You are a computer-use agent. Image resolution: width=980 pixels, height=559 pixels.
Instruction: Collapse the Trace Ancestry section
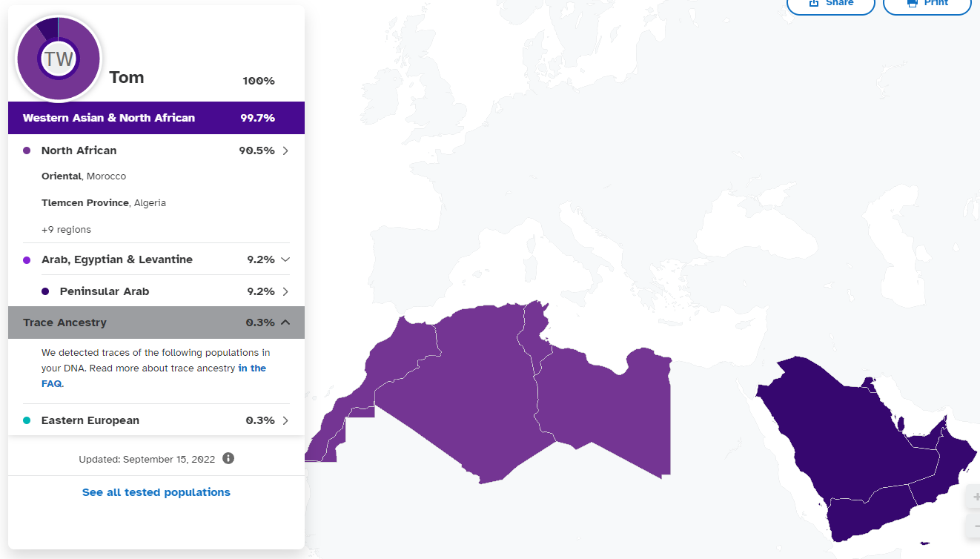tap(285, 322)
